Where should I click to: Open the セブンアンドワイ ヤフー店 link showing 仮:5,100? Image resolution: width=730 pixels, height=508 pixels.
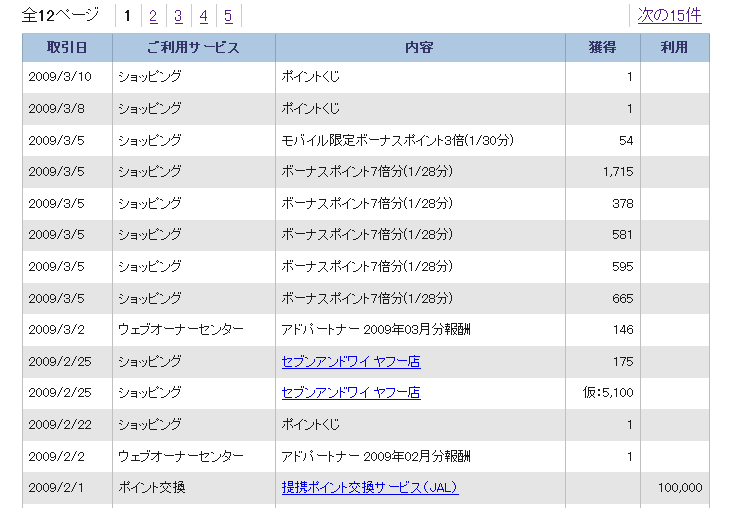pyautogui.click(x=351, y=393)
